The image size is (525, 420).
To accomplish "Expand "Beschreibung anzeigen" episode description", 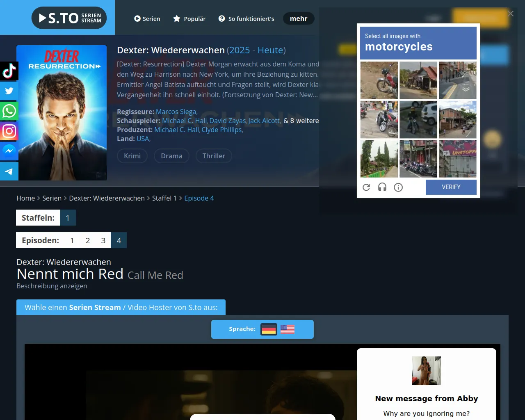I will pyautogui.click(x=52, y=286).
